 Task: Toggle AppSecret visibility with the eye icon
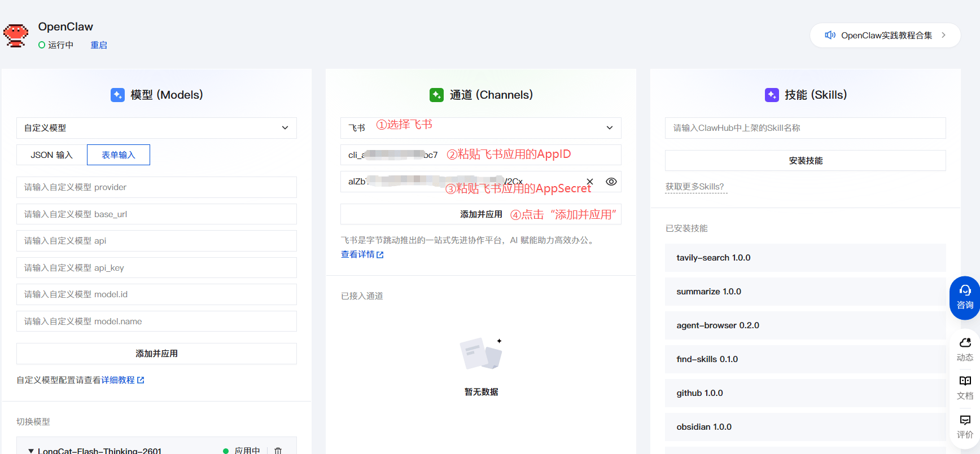[x=611, y=182]
